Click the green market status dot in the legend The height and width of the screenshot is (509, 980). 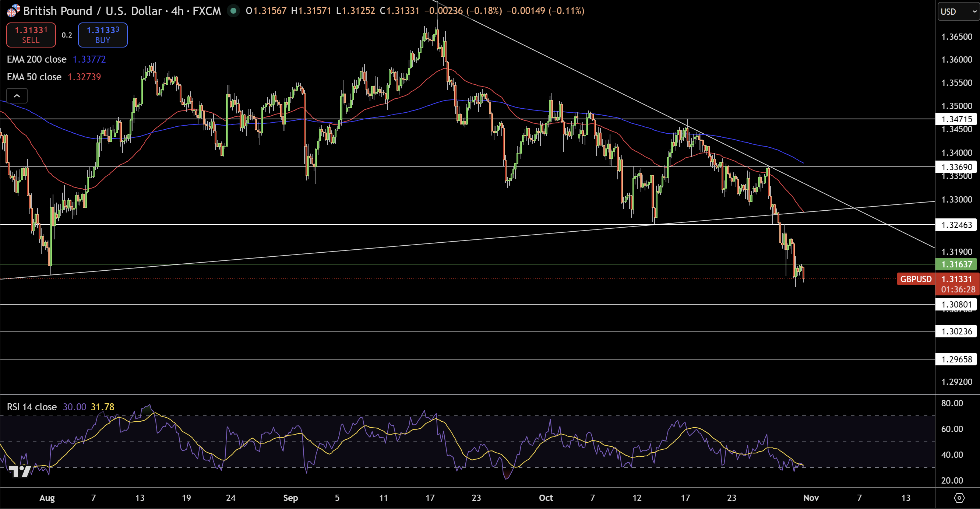[x=233, y=11]
